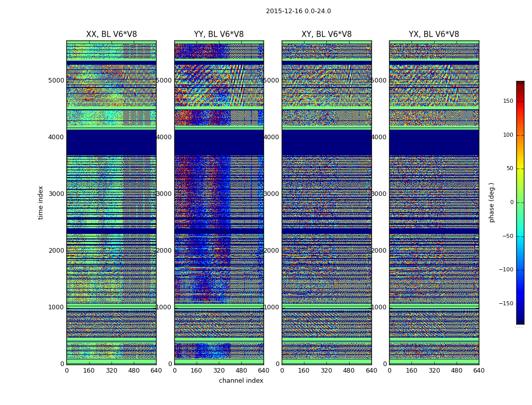This screenshot has height=405, width=532.
Task: Click the 2000 y-tick label left of XX panel
Action: (56, 251)
